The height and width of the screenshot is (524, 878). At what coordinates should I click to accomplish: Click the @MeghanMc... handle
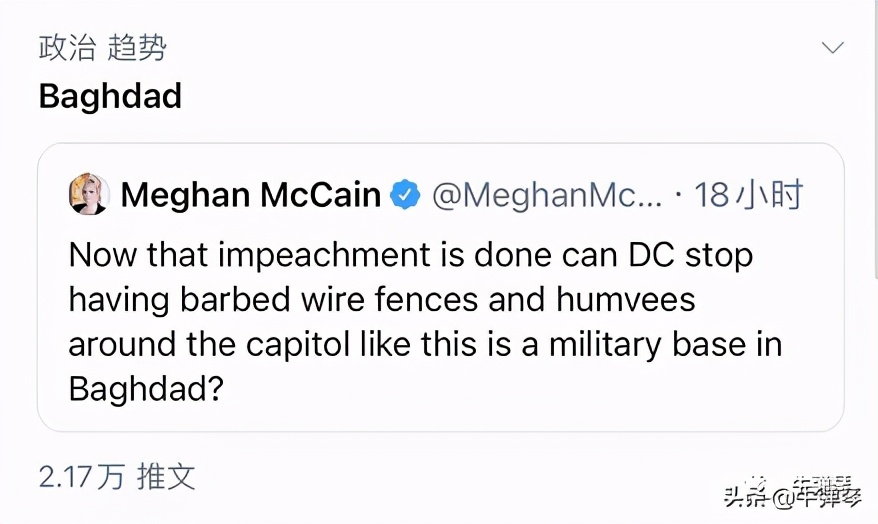[547, 195]
